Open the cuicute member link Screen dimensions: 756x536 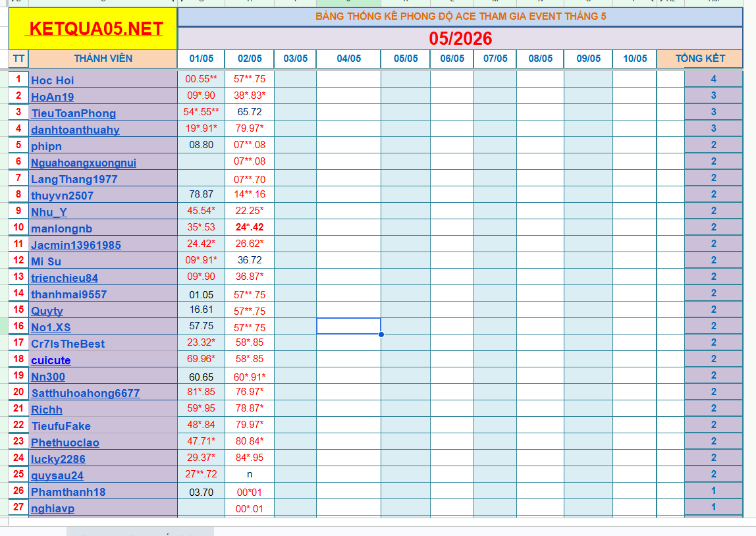[x=51, y=361]
